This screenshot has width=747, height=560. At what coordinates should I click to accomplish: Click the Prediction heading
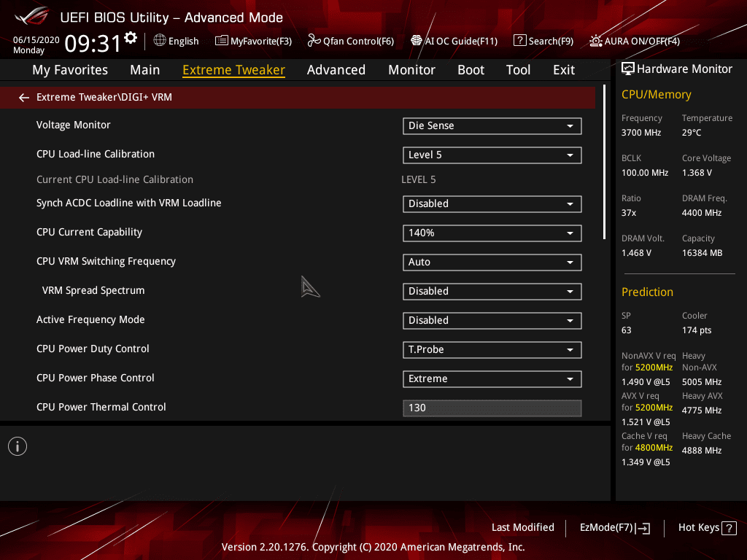pos(647,292)
